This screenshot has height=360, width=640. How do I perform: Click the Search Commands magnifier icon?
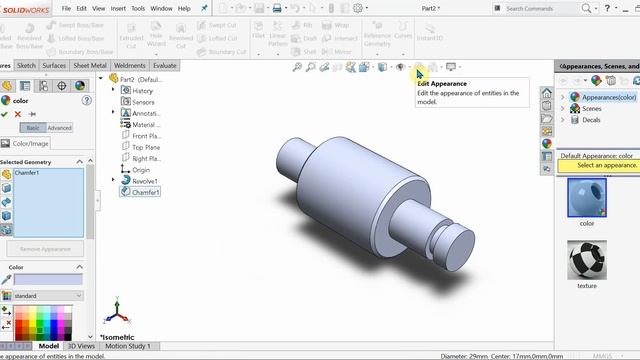pyautogui.click(x=586, y=8)
